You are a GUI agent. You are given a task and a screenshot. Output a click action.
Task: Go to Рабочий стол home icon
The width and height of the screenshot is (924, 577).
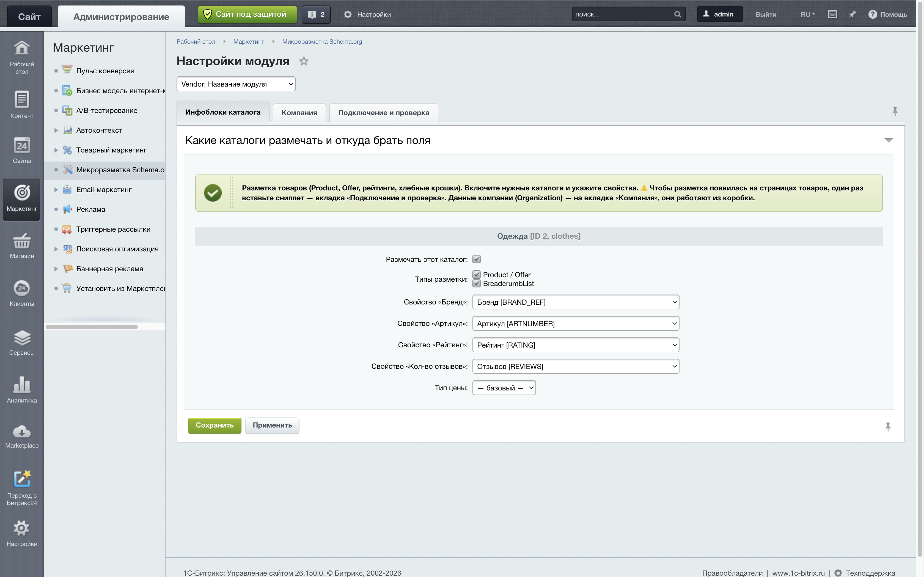(x=22, y=57)
